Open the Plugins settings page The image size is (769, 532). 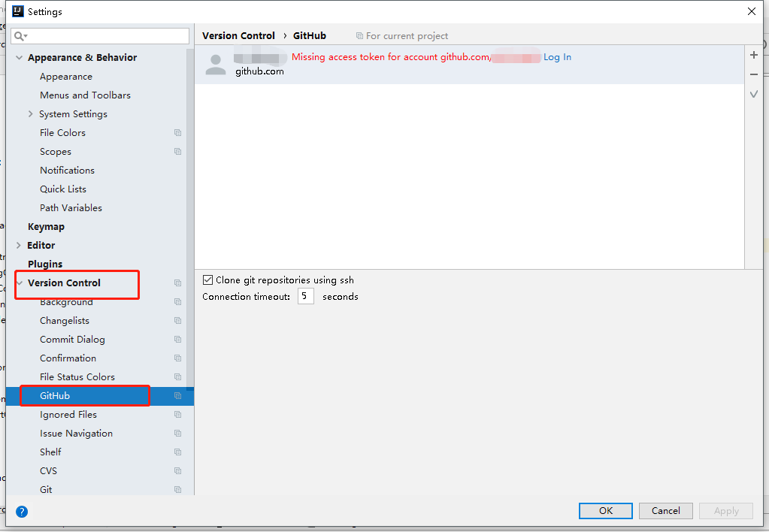point(45,264)
